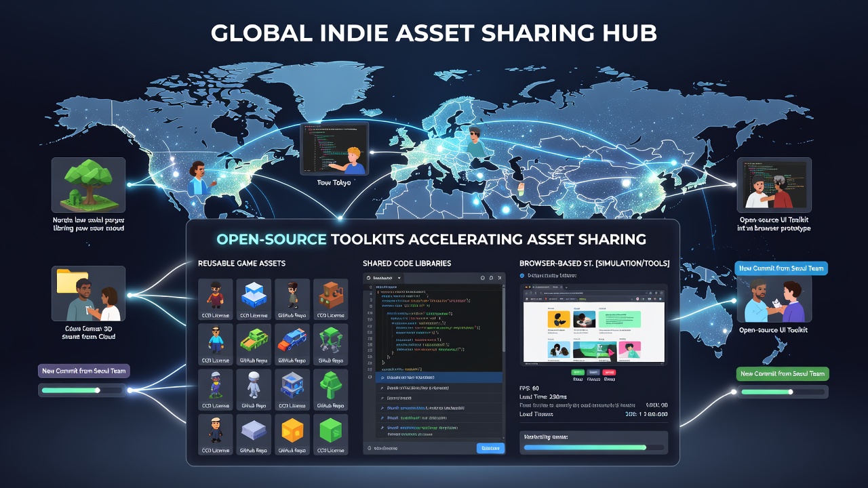The height and width of the screenshot is (488, 868).
Task: Click the 'Browser-Based St. [Simulation/Tools]' heading
Action: pos(594,263)
